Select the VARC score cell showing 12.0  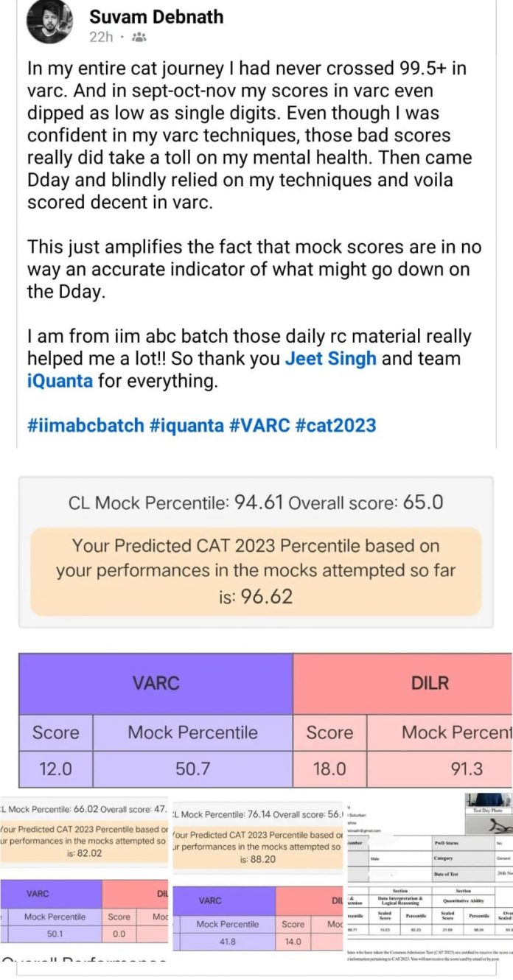point(55,769)
